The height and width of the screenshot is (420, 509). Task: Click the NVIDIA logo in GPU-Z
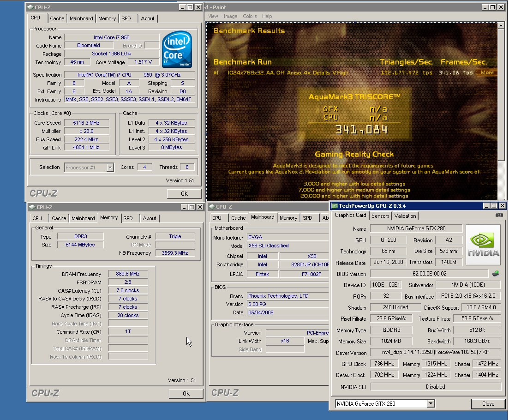[x=483, y=245]
